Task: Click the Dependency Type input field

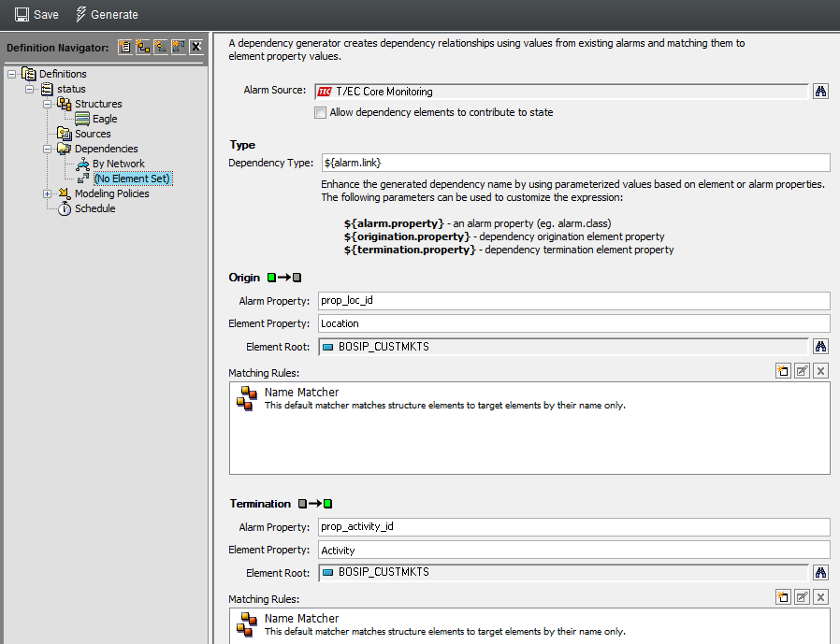Action: (576, 163)
